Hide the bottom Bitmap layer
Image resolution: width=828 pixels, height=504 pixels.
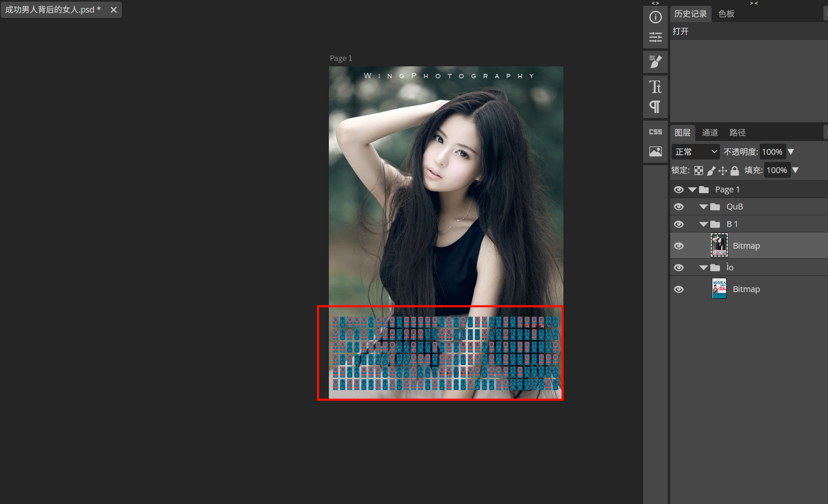pos(679,289)
